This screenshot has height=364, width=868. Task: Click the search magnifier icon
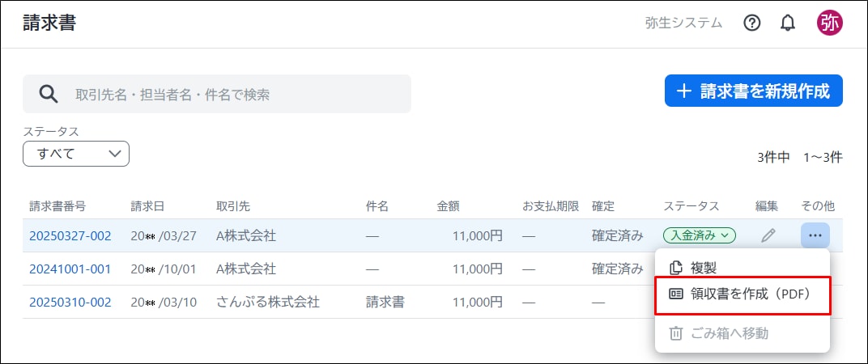click(x=49, y=94)
